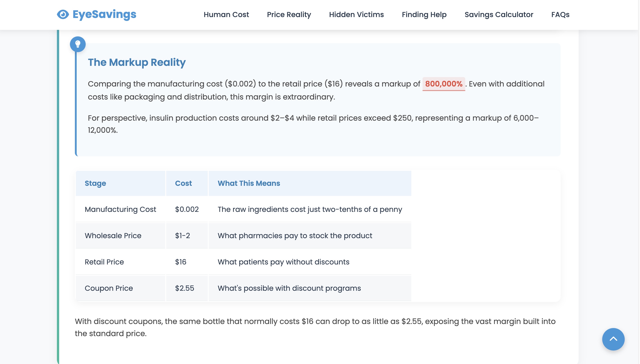Viewport: 640px width, 364px height.
Task: Click The Markup Reality heading
Action: pos(137,62)
